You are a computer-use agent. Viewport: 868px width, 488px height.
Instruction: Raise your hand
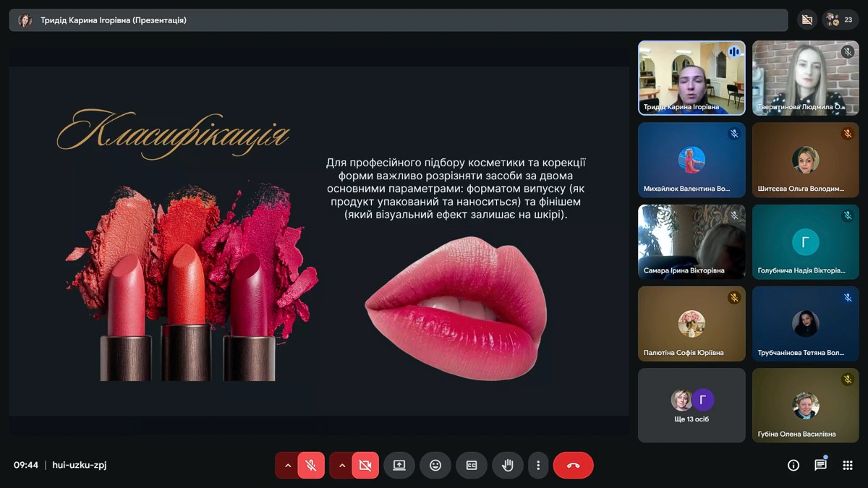[x=508, y=466]
